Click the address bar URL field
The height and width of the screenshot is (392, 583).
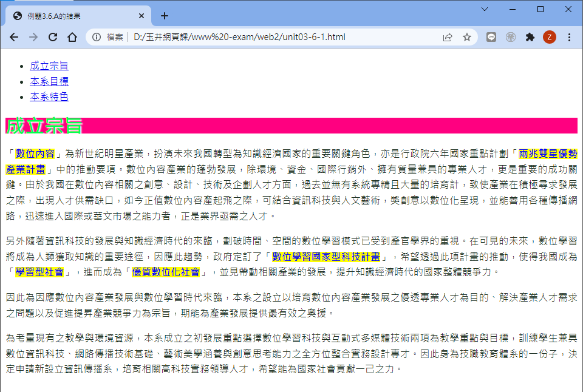273,37
